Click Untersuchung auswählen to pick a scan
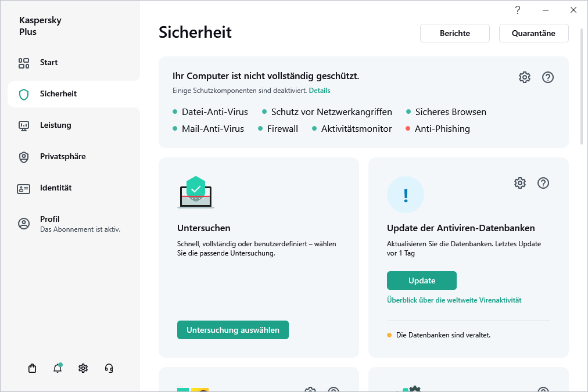Viewport: 588px width, 392px height. [x=232, y=329]
